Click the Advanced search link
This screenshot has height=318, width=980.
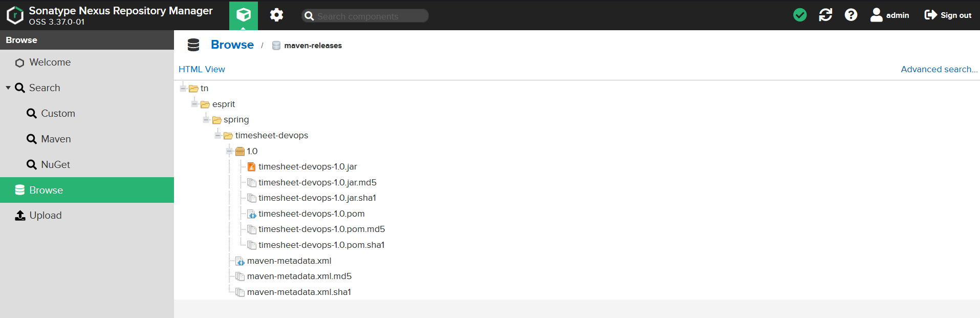pyautogui.click(x=939, y=69)
